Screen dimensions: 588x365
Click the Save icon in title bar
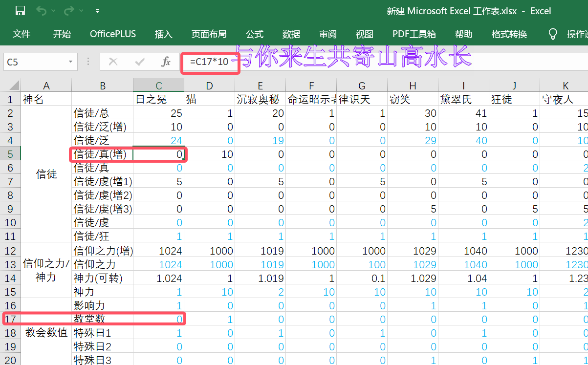[20, 11]
